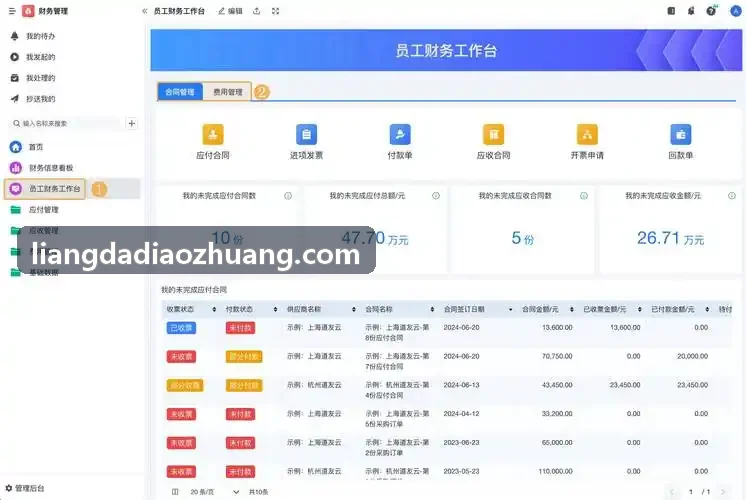Open the 20 条/页 page size dropdown

(x=214, y=492)
